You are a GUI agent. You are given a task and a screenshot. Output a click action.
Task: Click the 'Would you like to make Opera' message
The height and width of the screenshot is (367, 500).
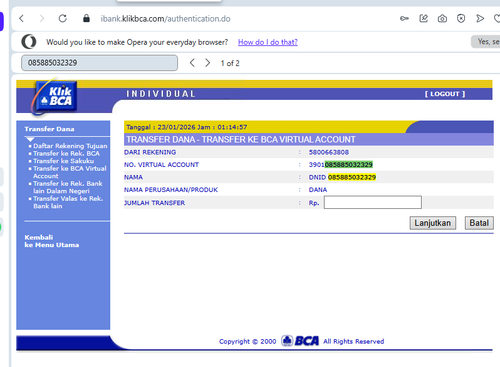(137, 42)
